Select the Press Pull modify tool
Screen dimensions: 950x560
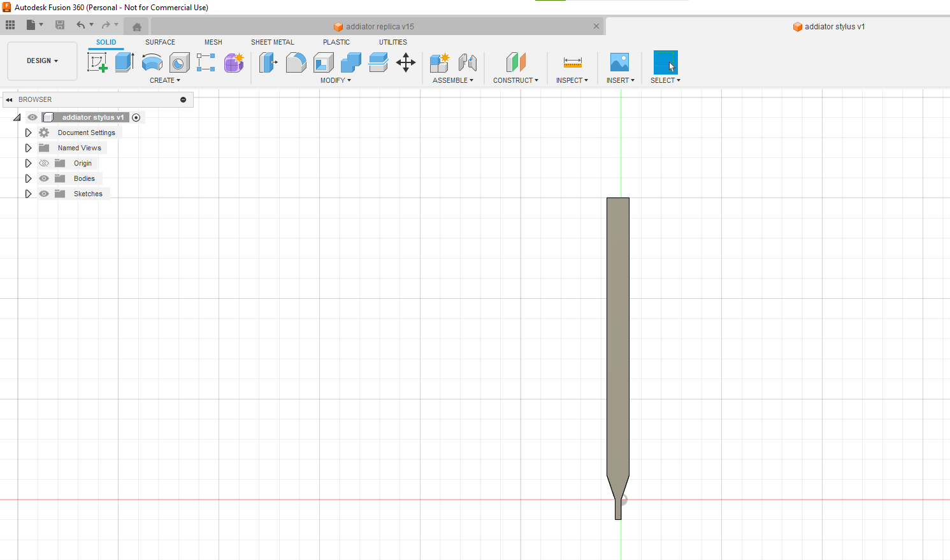pyautogui.click(x=268, y=62)
